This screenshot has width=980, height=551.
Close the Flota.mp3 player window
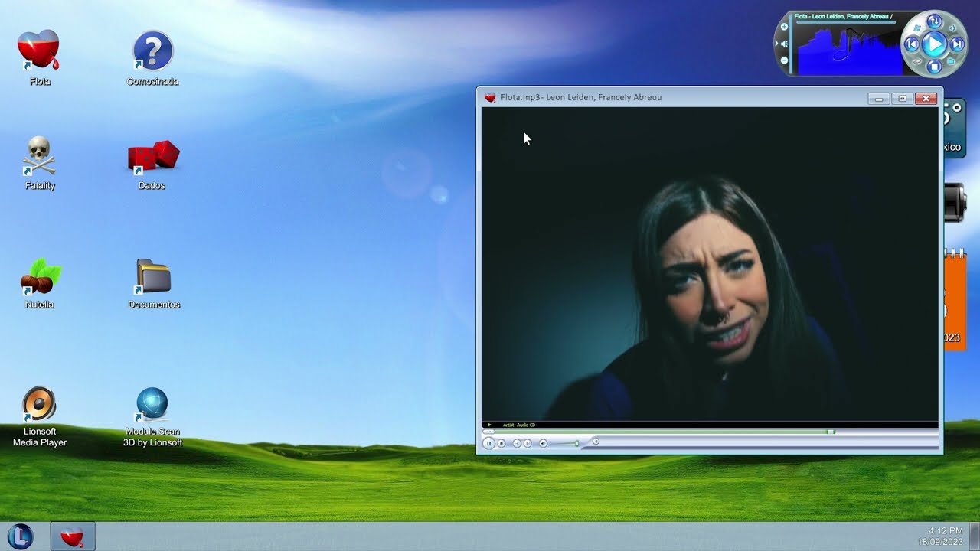[926, 99]
